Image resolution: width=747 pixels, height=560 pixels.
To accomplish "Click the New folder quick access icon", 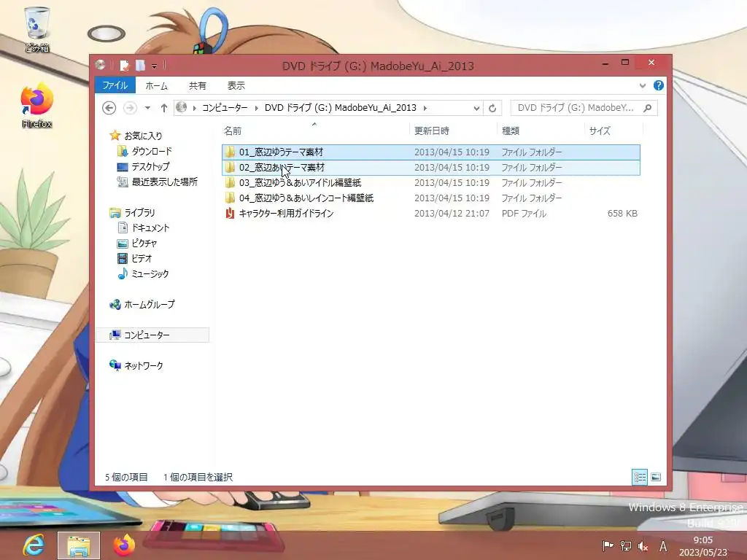I will tap(140, 65).
